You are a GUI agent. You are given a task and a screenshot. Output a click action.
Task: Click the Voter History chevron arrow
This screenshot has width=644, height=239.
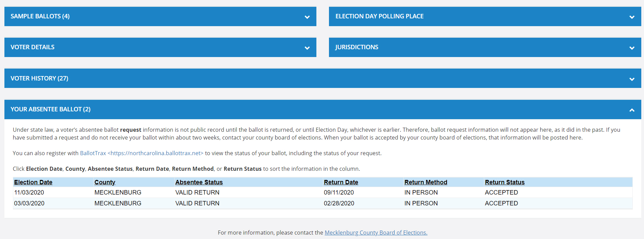tap(632, 79)
